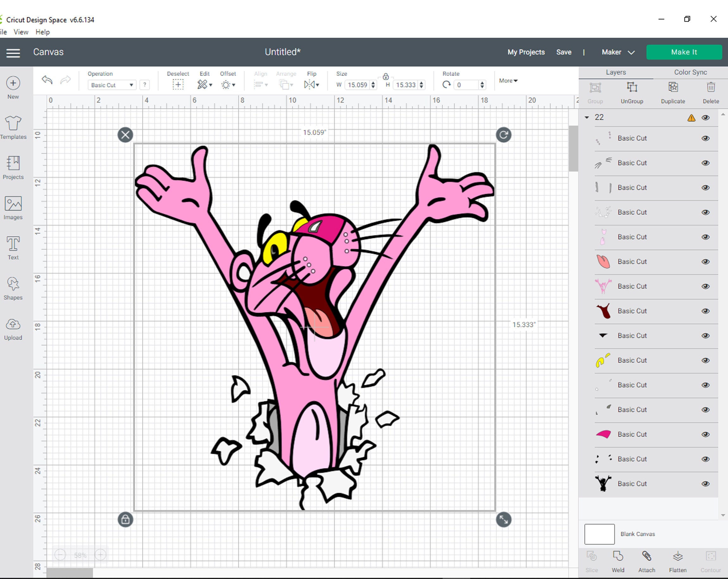Open the Operation Basic Cut dropdown
The height and width of the screenshot is (579, 728).
coord(112,85)
